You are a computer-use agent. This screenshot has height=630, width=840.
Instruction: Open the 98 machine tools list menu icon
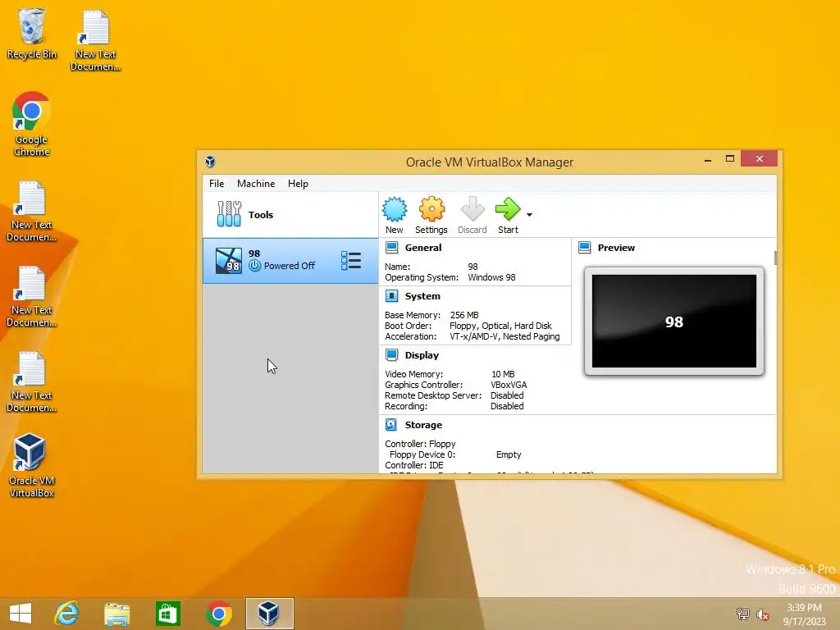click(x=351, y=261)
